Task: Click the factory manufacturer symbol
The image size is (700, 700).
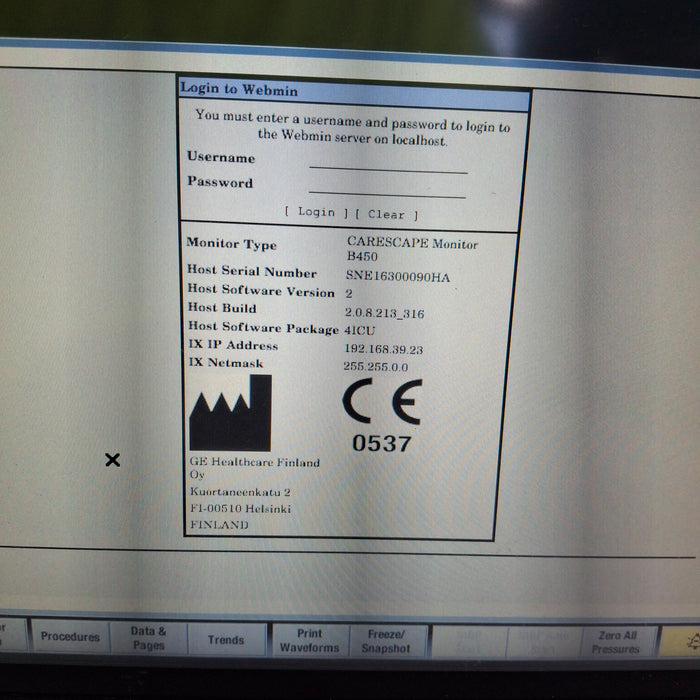Action: pyautogui.click(x=231, y=413)
